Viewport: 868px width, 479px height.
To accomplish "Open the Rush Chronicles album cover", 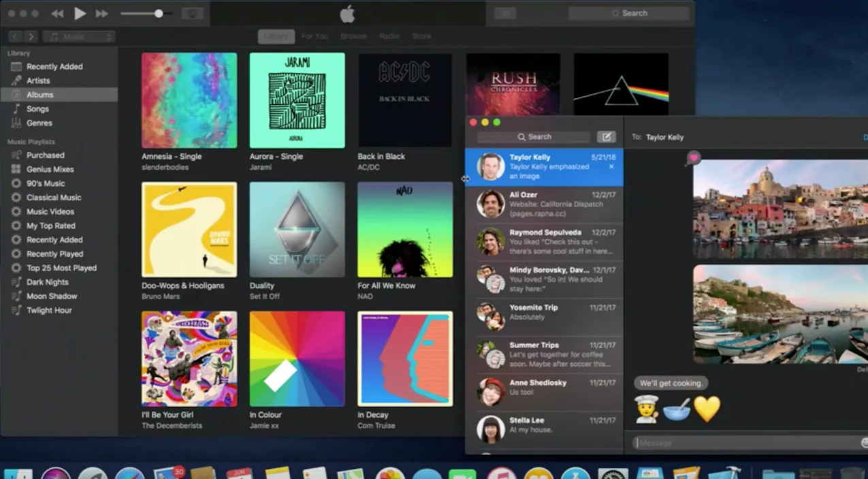I will [513, 84].
